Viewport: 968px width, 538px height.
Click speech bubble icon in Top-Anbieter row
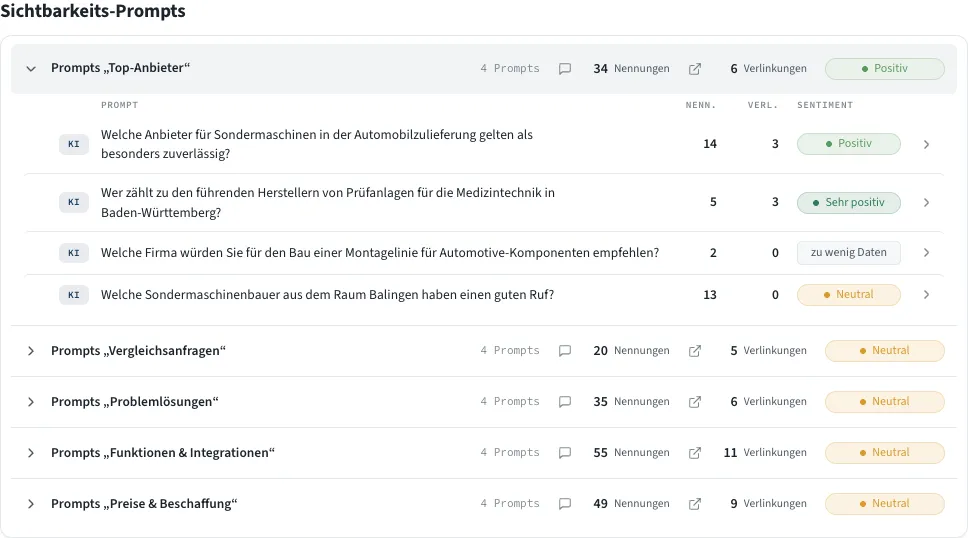click(x=565, y=69)
